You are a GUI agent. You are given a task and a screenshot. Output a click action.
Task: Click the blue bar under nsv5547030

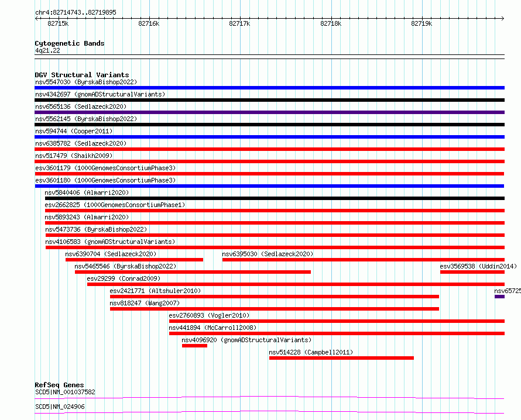269,88
